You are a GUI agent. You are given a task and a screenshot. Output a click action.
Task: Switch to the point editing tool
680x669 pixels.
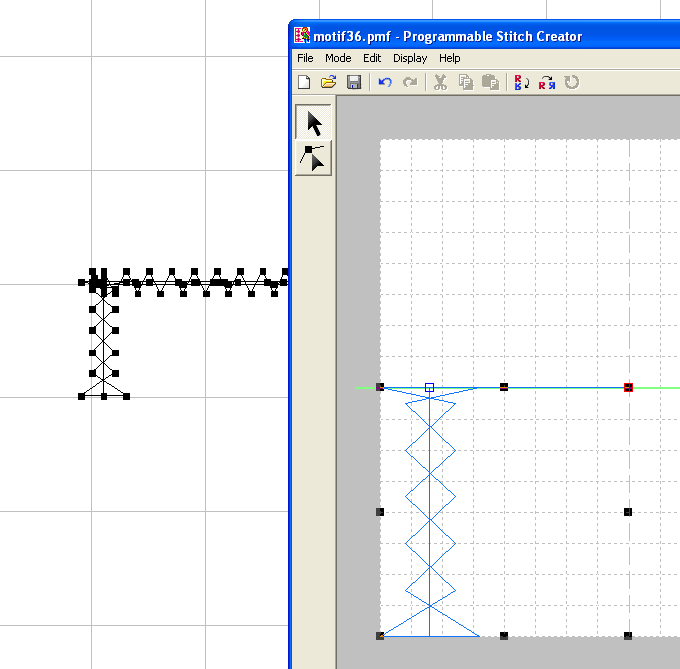point(314,158)
